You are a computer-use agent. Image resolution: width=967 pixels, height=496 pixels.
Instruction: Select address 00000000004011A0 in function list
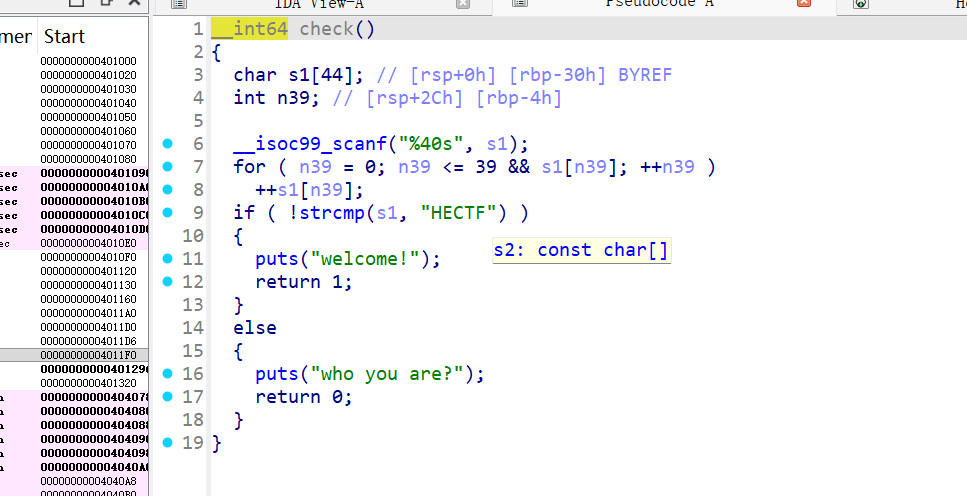pyautogui.click(x=89, y=313)
